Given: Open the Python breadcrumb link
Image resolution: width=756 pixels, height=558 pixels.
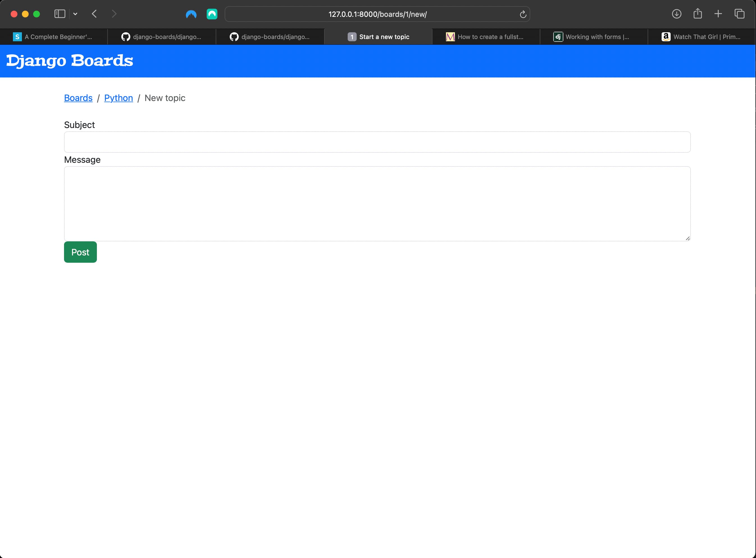Looking at the screenshot, I should [x=119, y=98].
